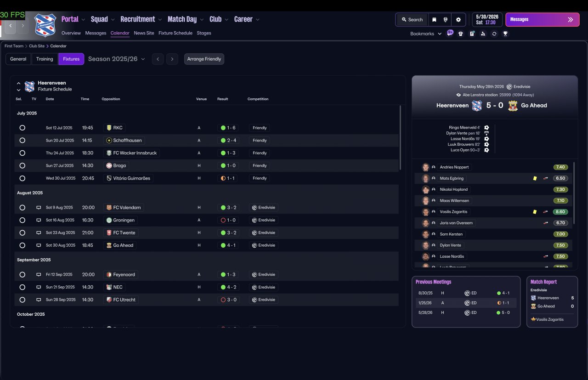The image size is (588, 380).
Task: Open the Club Site breadcrumb link
Action: coord(37,46)
